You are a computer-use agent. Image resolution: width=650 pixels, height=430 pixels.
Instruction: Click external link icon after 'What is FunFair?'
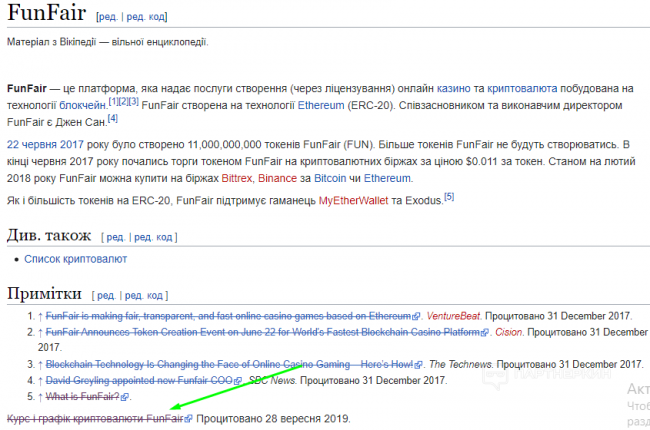tap(125, 397)
